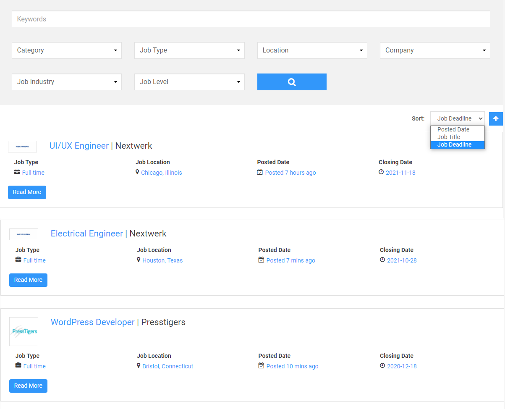This screenshot has width=505, height=420.
Task: Click the magnifying glass search button
Action: pyautogui.click(x=292, y=82)
